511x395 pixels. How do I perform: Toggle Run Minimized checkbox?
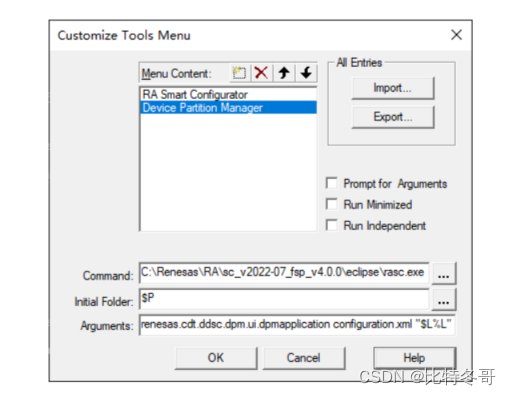pos(332,204)
